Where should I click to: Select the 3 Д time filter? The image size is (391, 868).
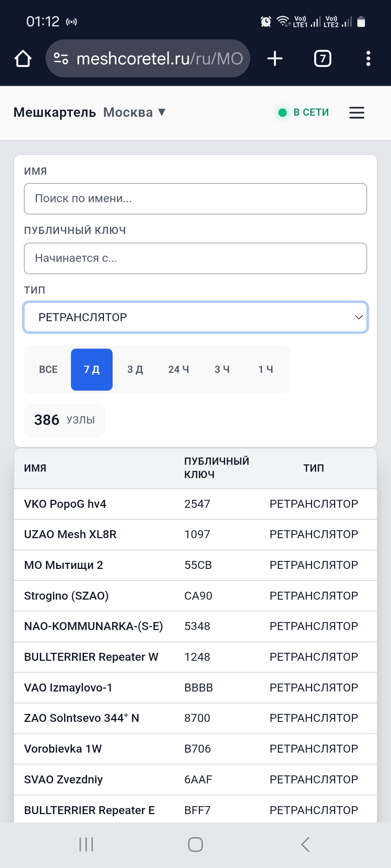pos(135,370)
